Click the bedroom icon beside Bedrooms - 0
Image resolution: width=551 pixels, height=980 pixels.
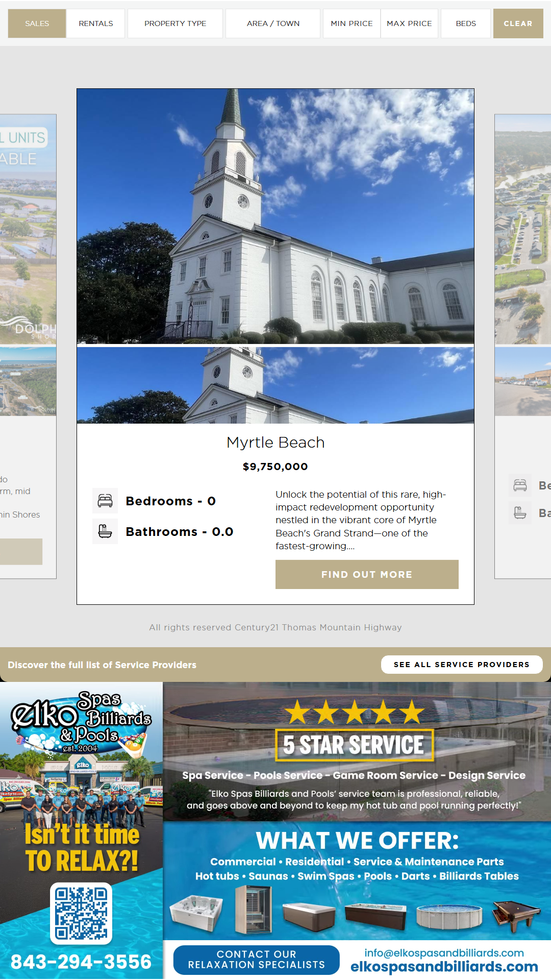click(105, 501)
